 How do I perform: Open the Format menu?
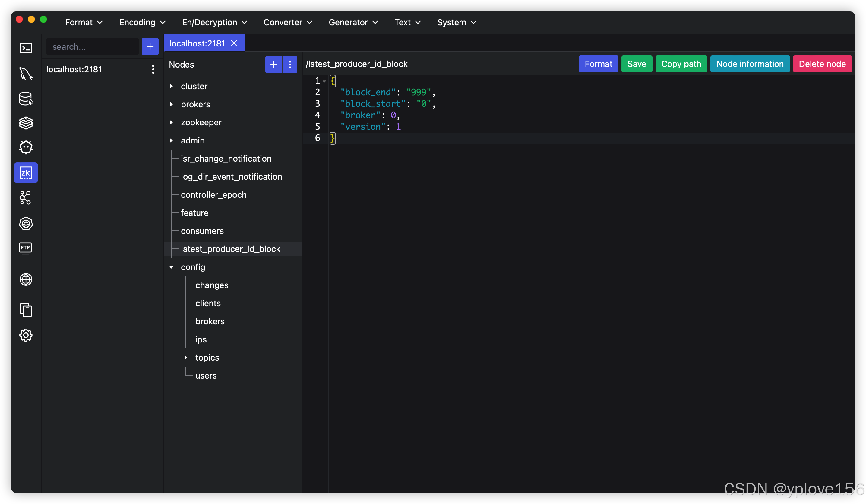(x=83, y=22)
